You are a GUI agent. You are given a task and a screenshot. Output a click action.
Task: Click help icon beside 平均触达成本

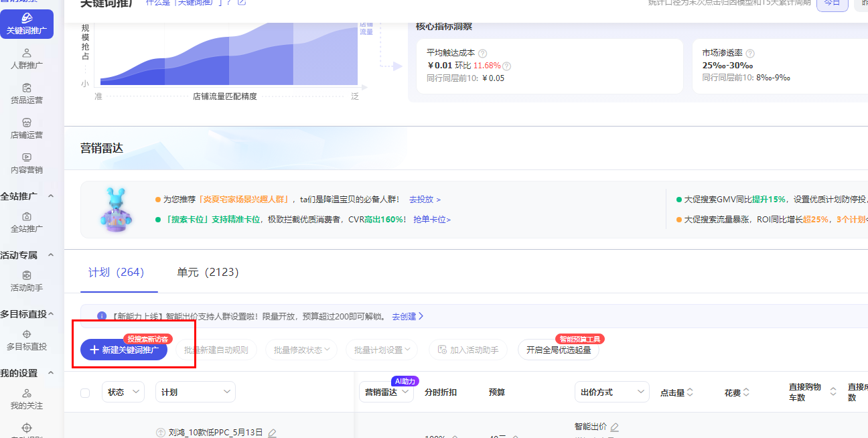[x=482, y=53]
